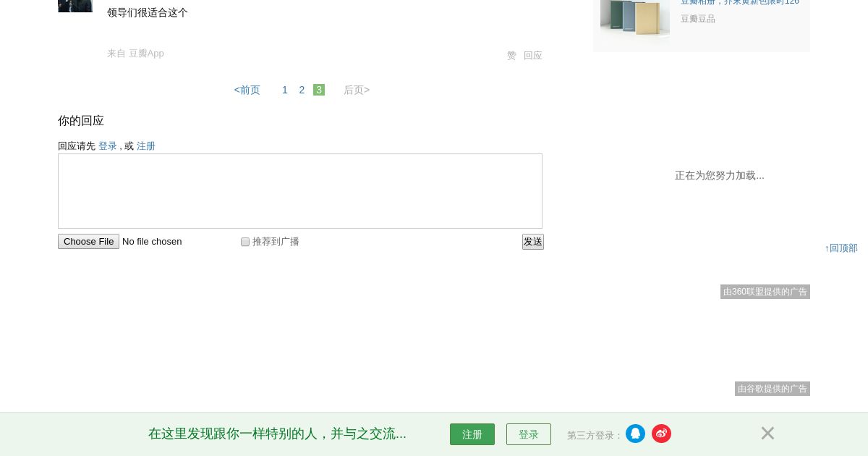Go to previous page via <前页

pos(247,90)
